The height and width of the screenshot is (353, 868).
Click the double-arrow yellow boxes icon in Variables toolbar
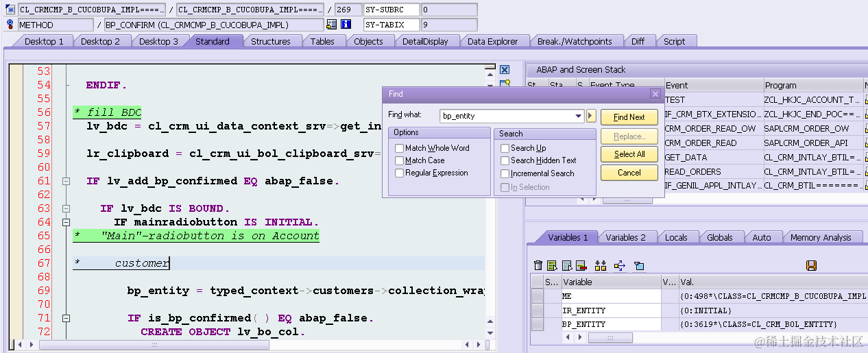pos(601,265)
